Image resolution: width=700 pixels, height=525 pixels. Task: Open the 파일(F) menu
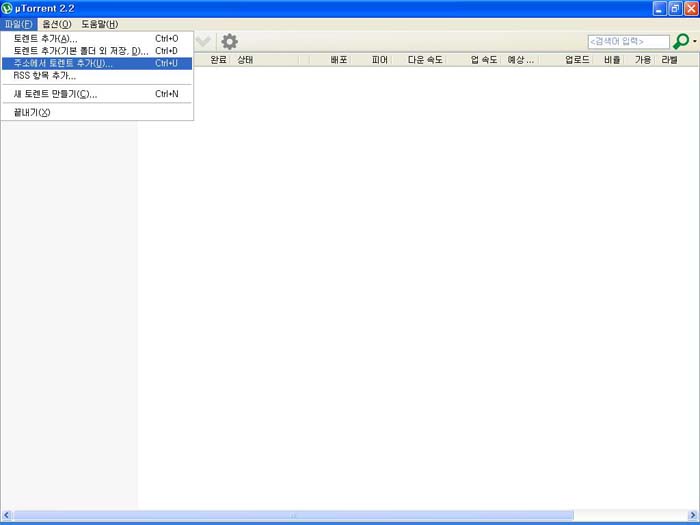18,24
